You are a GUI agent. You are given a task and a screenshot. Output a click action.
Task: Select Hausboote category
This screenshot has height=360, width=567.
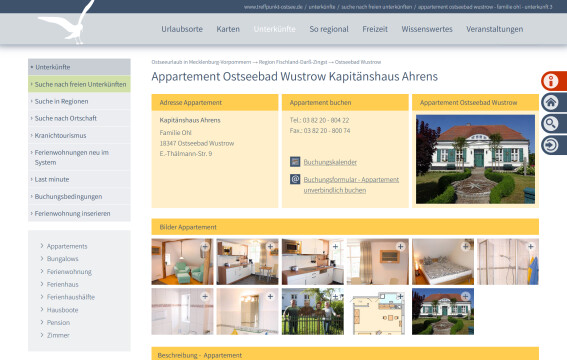[62, 310]
